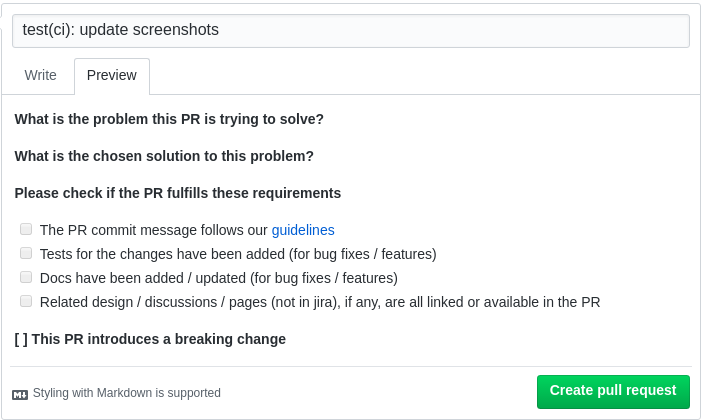Check the commit message guidelines checkbox
The height and width of the screenshot is (420, 701).
(26, 229)
